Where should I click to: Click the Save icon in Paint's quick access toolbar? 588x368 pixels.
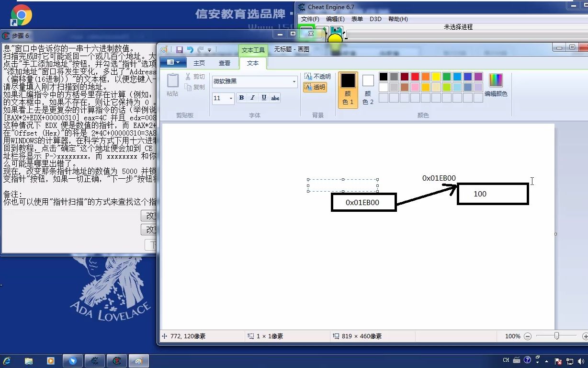click(180, 49)
